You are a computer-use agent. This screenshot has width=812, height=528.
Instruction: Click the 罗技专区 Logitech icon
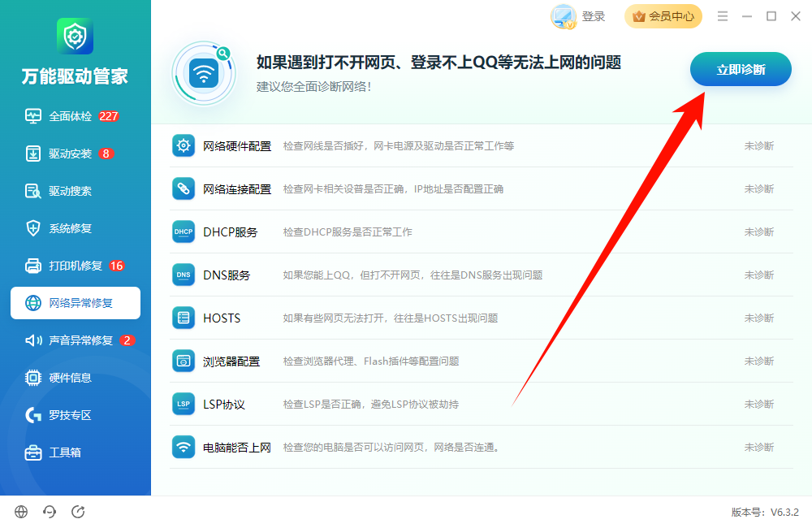33,415
